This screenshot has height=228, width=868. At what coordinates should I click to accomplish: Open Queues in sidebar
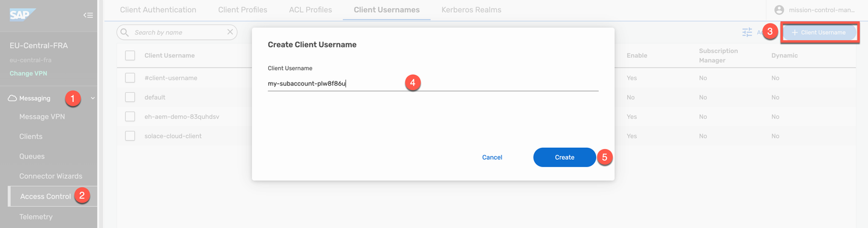[32, 156]
